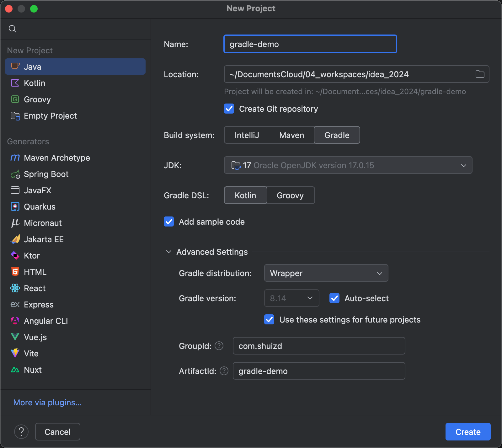502x448 pixels.
Task: Select JavaFX generator label
Action: pos(37,190)
